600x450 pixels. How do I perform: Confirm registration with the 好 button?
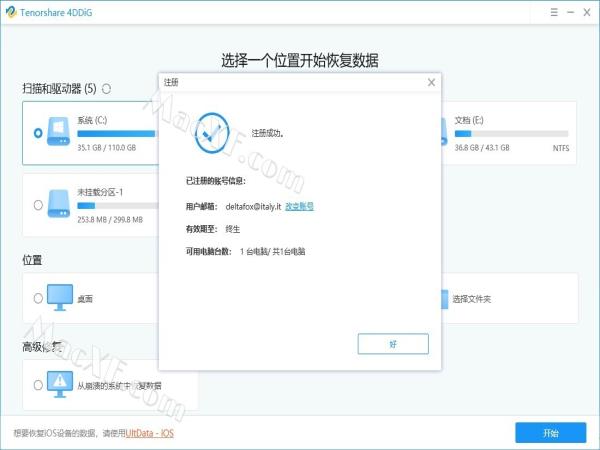pos(392,343)
